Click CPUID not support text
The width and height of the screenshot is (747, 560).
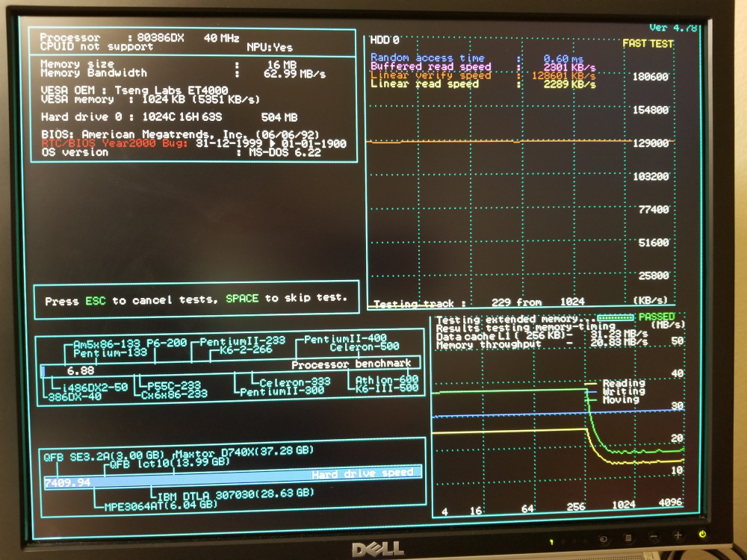click(x=96, y=46)
